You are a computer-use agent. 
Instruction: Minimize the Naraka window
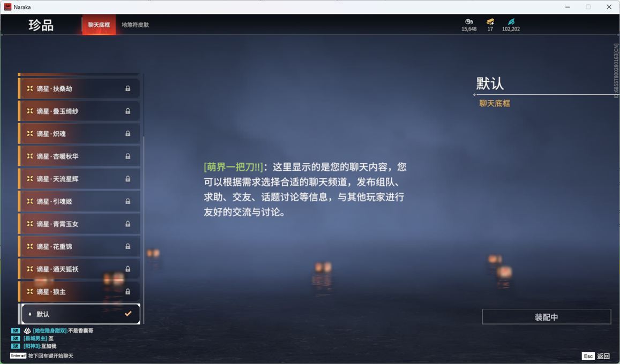coord(568,7)
